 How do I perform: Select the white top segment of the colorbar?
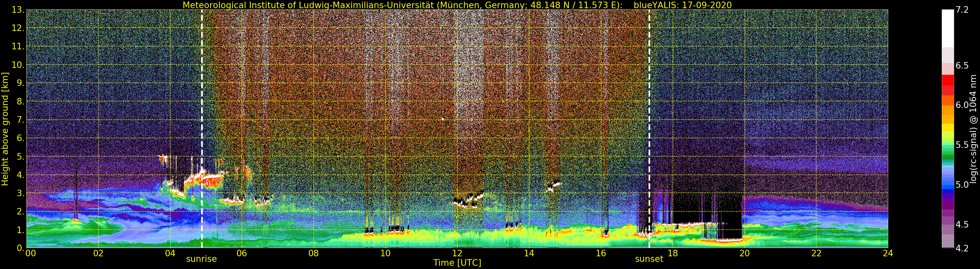[x=948, y=28]
